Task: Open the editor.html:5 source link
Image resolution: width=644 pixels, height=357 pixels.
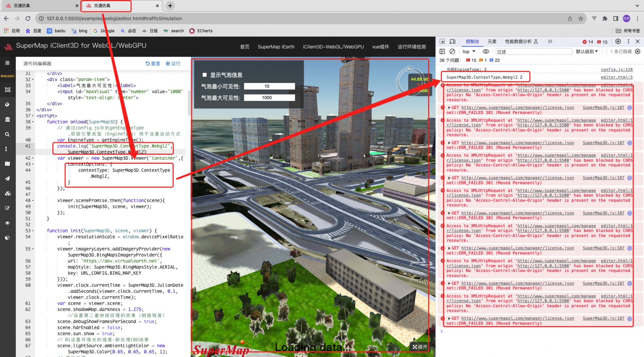Action: pos(617,77)
